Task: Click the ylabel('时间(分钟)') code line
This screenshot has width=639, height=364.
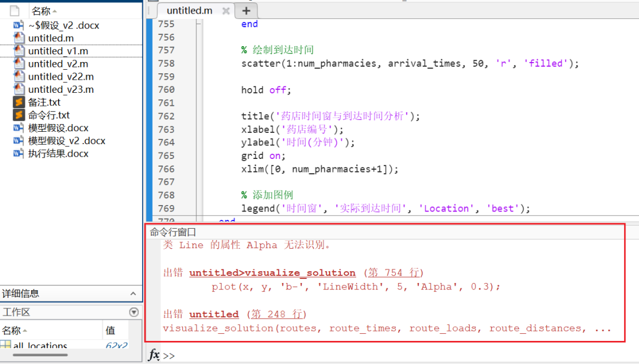Action: click(298, 142)
